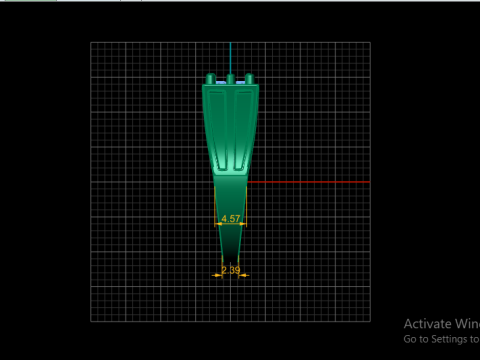480x360 pixels.
Task: Select the 2.39 dimension label
Action: coord(231,270)
